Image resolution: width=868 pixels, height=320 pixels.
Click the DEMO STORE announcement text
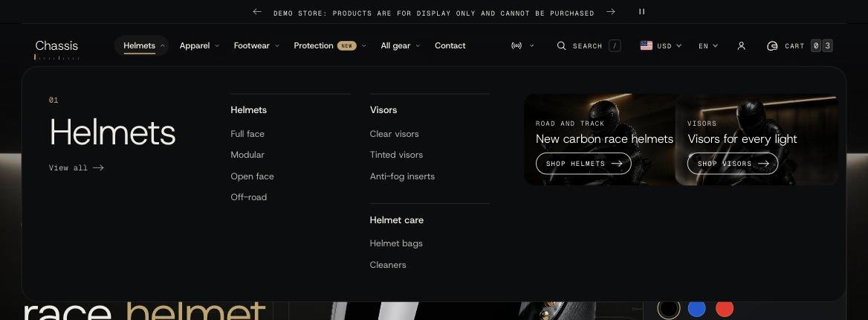tap(433, 13)
